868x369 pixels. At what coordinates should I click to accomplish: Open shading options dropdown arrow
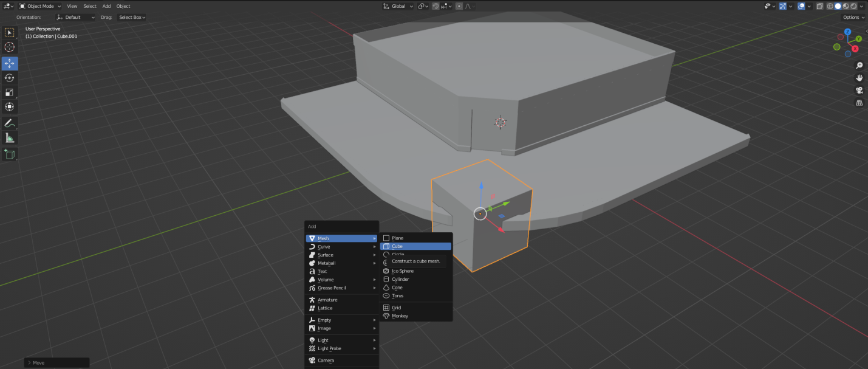(x=861, y=6)
